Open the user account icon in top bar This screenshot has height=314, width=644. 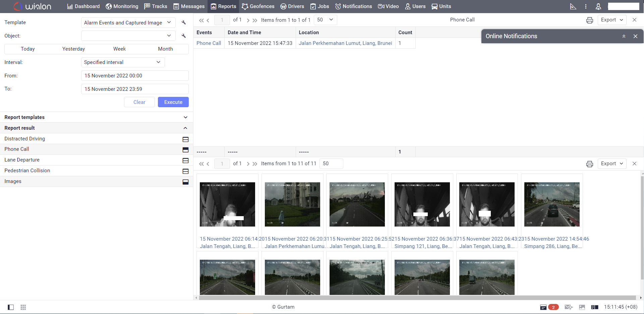click(x=598, y=6)
